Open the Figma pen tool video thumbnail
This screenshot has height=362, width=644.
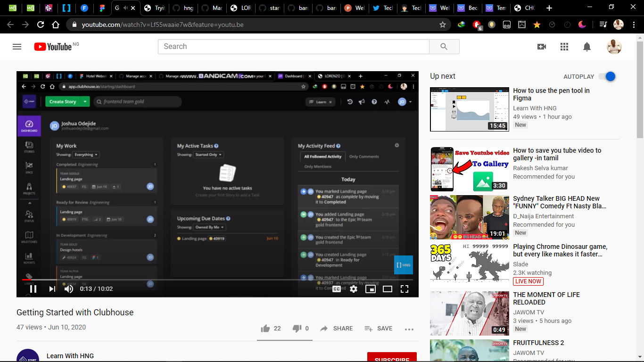point(469,109)
